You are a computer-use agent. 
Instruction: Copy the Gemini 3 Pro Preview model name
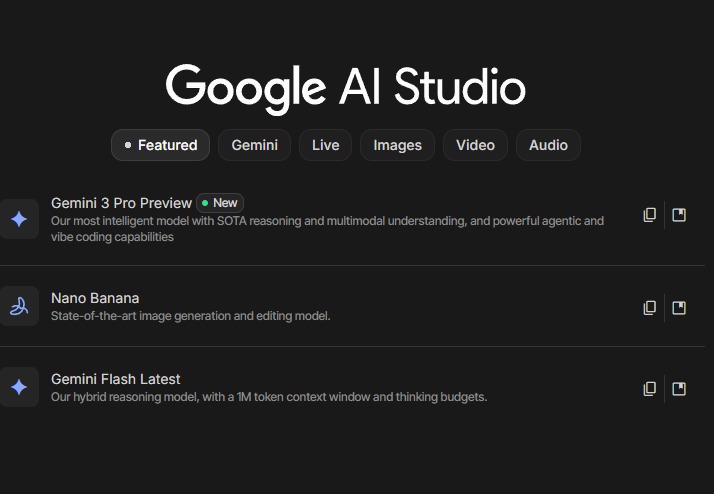[650, 215]
